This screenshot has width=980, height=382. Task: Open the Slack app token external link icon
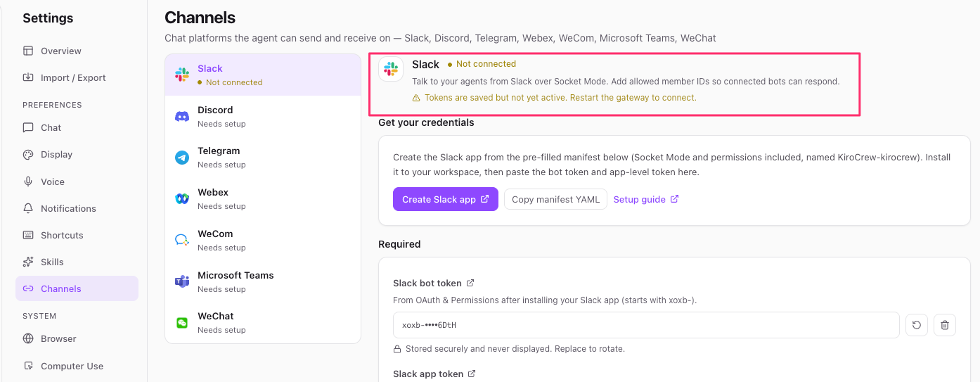472,374
